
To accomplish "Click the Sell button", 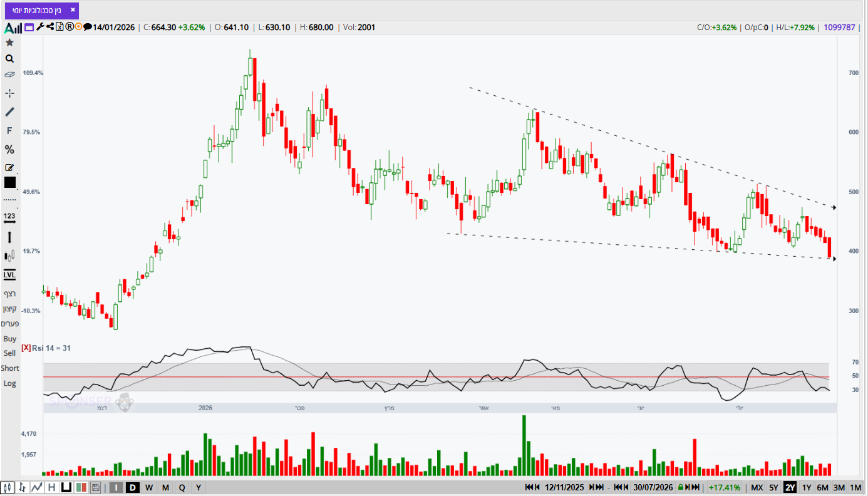I will (9, 353).
